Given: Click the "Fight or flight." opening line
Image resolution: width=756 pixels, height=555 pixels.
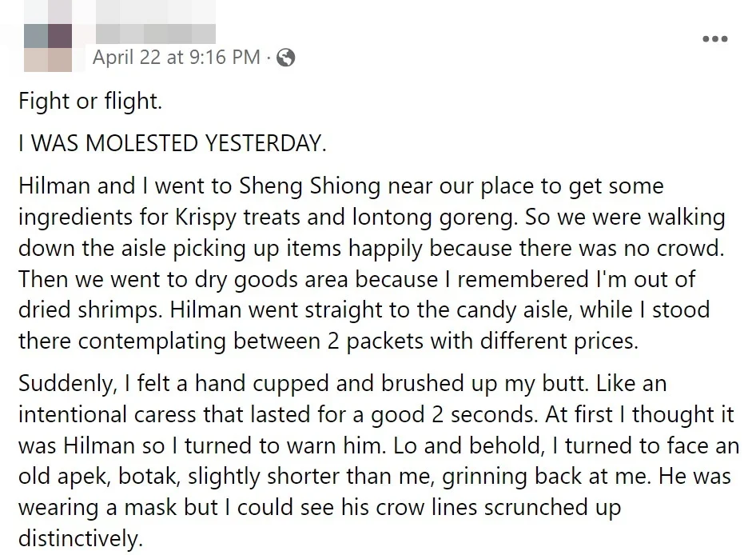Looking at the screenshot, I should click(84, 102).
